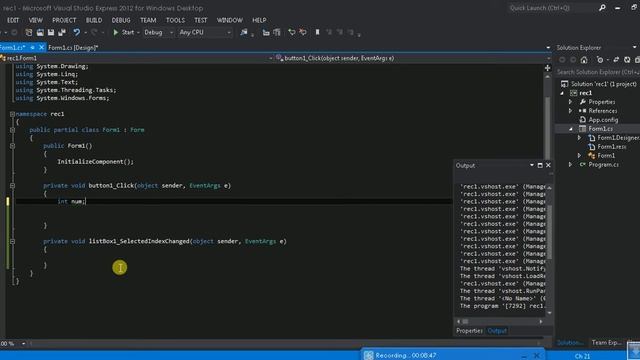Open the Start button dropdown arrow
The height and width of the screenshot is (360, 640).
point(138,32)
